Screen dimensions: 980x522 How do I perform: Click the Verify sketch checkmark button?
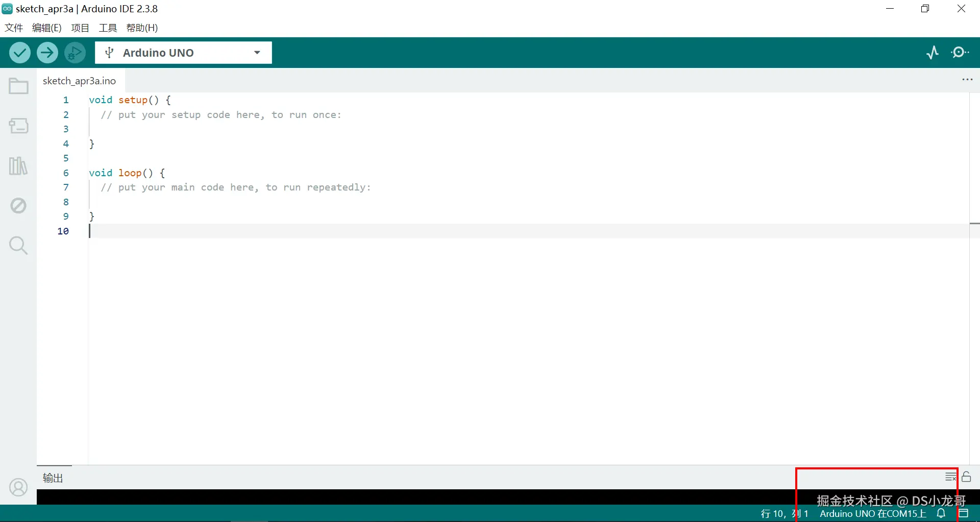click(20, 53)
